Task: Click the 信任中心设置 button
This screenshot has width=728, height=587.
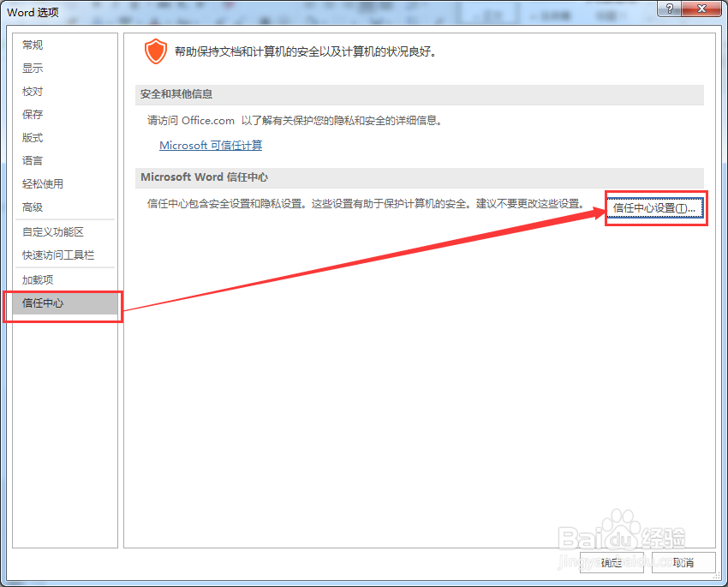Action: pyautogui.click(x=654, y=208)
